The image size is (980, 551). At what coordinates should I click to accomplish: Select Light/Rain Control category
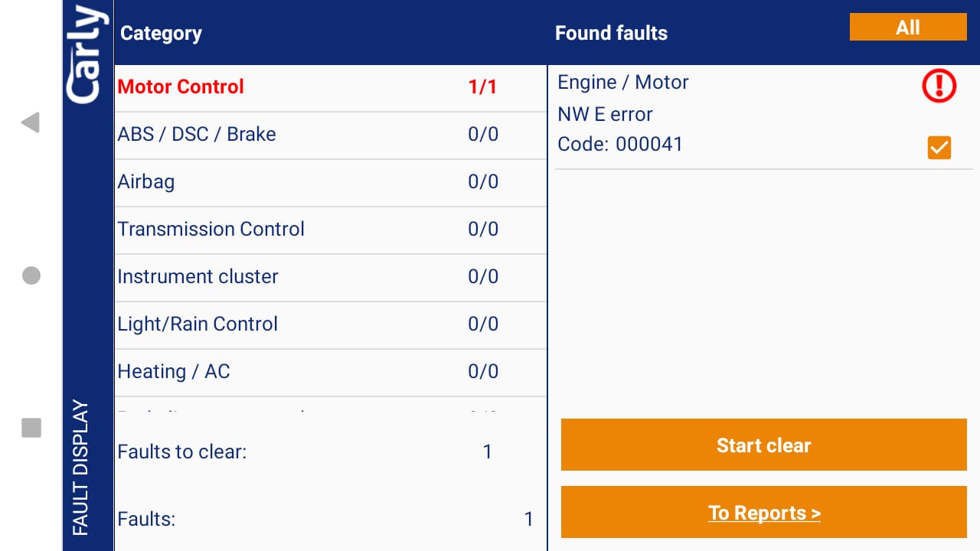click(198, 324)
